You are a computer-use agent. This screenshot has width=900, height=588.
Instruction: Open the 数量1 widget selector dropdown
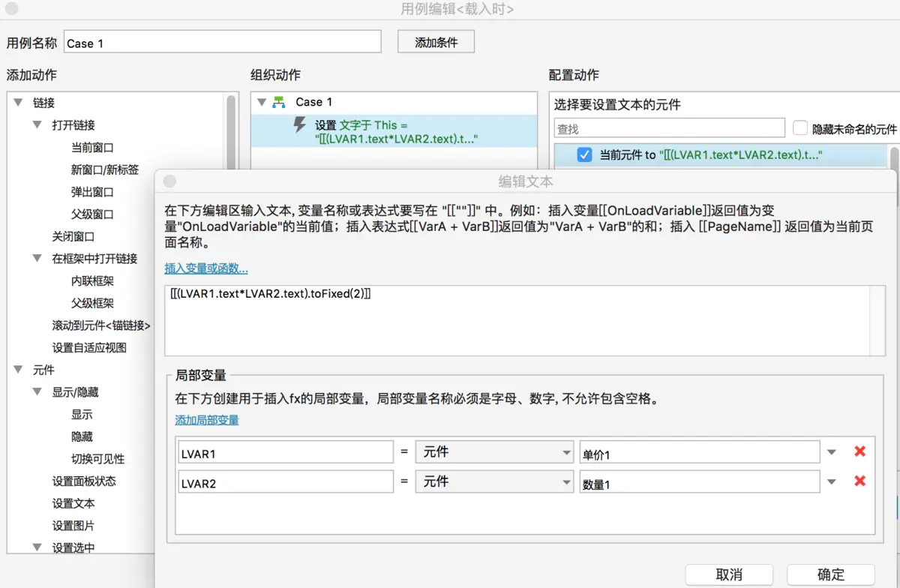pos(831,481)
